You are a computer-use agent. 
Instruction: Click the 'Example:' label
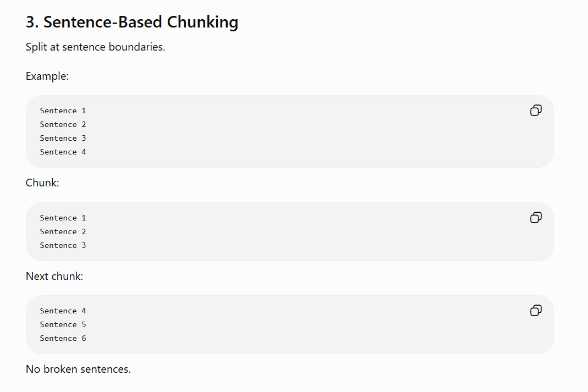(47, 76)
